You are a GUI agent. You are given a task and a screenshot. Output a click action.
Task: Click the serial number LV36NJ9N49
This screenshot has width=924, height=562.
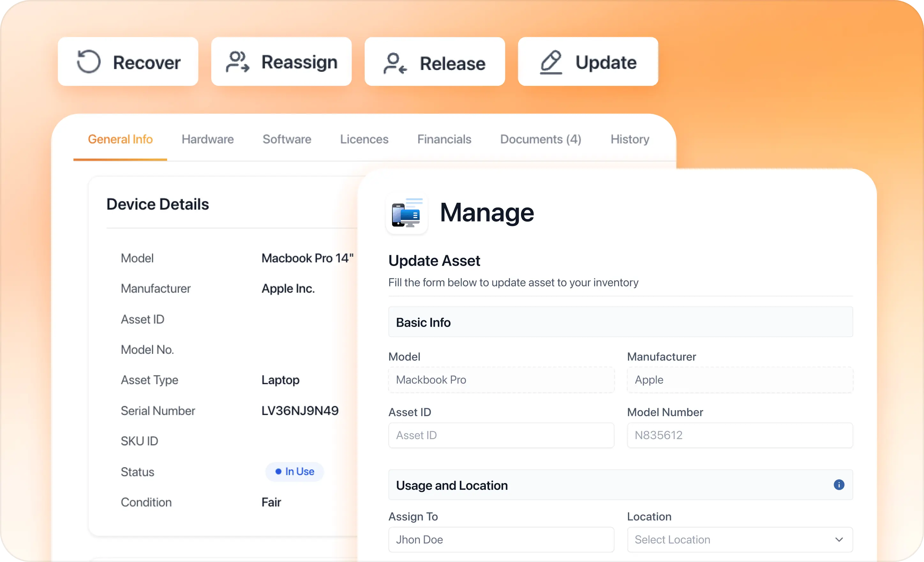tap(300, 410)
